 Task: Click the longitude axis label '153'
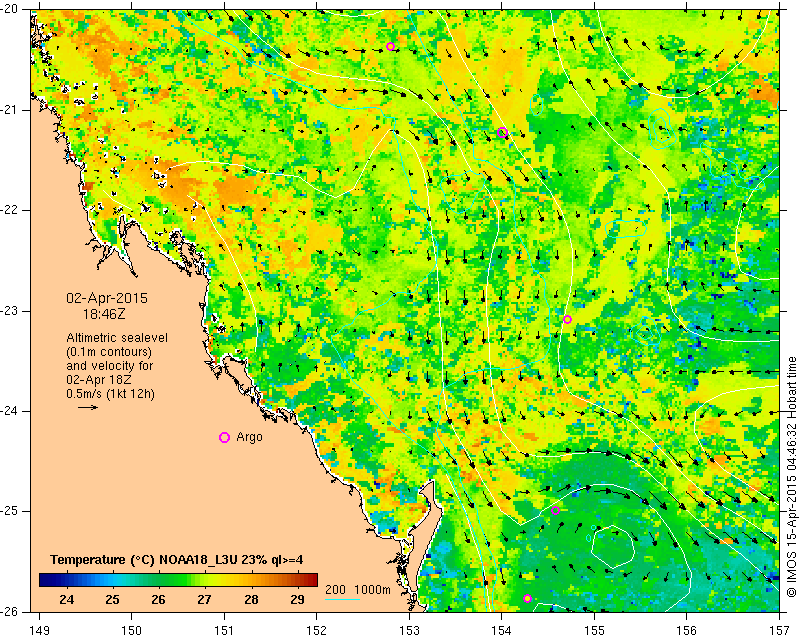click(409, 631)
